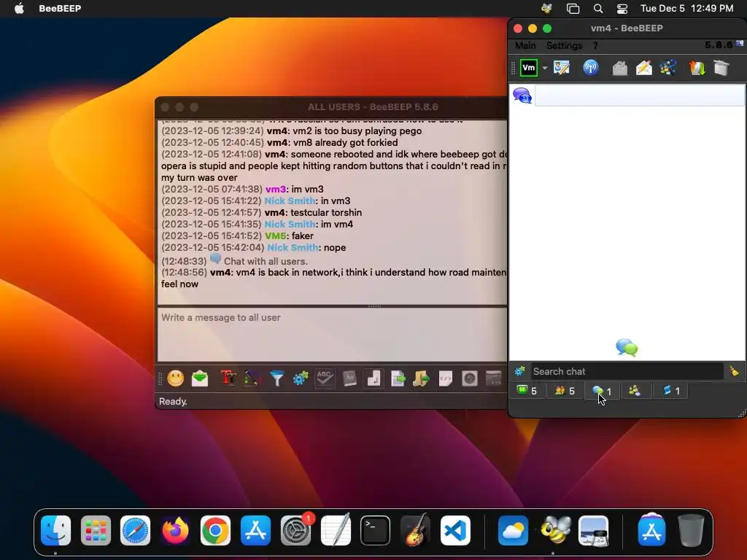Click the create group network icon
Viewport: 747px width, 560px height.
click(x=668, y=68)
